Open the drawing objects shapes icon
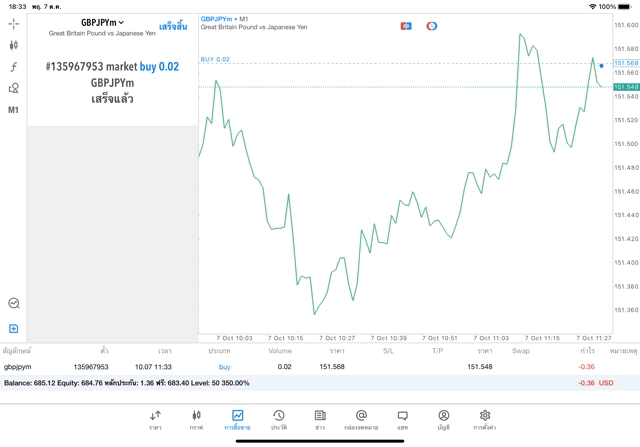640x447 pixels. point(13,88)
